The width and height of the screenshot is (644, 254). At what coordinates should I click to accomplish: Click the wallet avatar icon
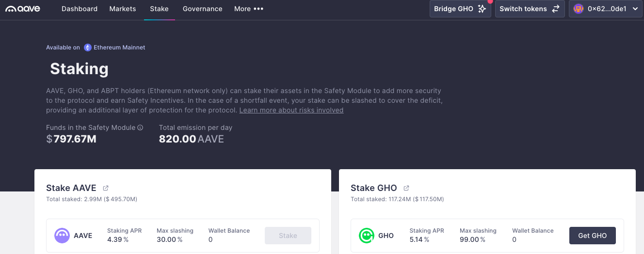coord(578,9)
